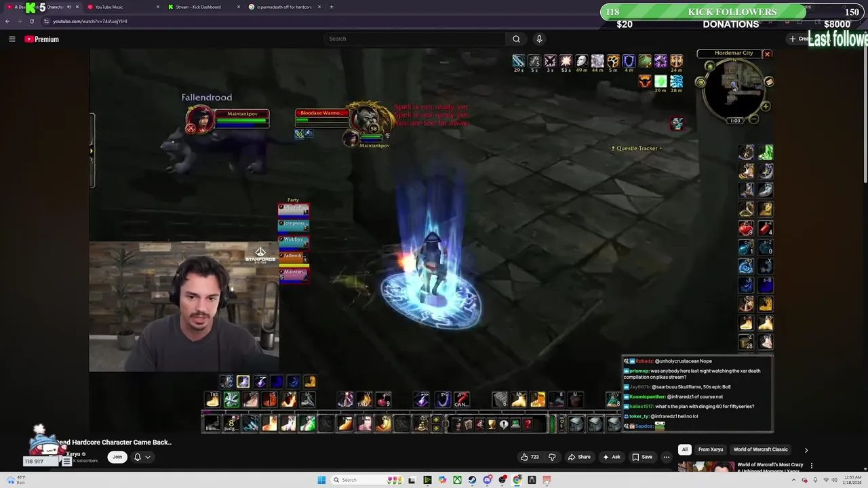This screenshot has width=868, height=488.
Task: Open the recommended World of Warcraft's Most Crazy video thumbnail
Action: pyautogui.click(x=707, y=466)
